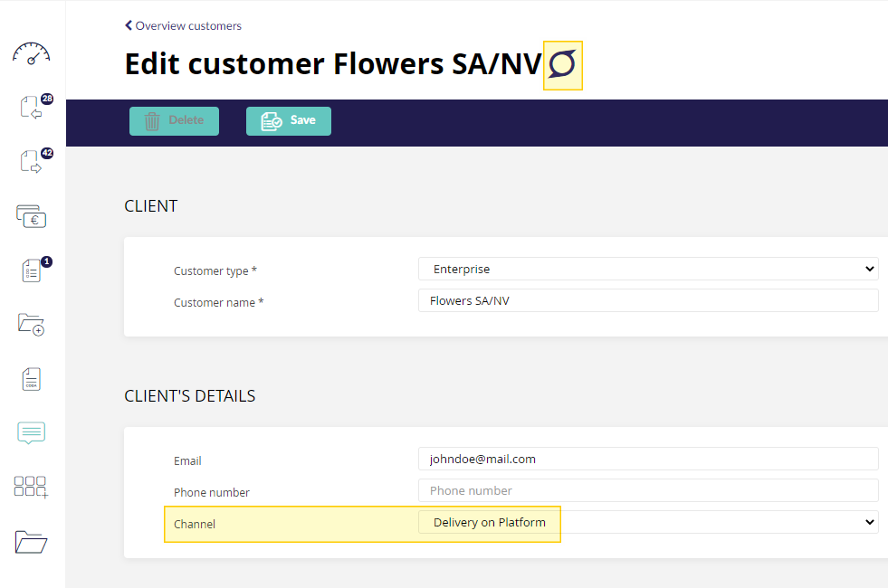888x588 pixels.
Task: Click the 'Edit customer Flowers SA/NV' title
Action: click(x=333, y=64)
